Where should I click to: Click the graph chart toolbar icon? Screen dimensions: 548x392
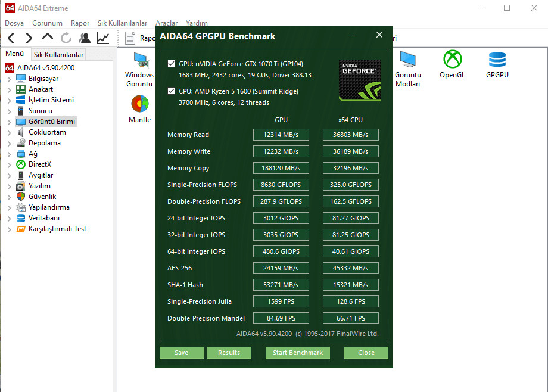[103, 39]
